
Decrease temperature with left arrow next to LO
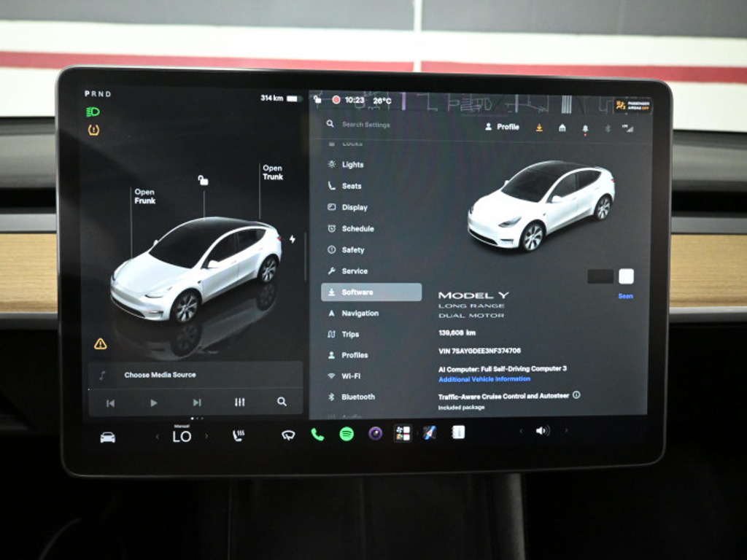click(x=158, y=436)
